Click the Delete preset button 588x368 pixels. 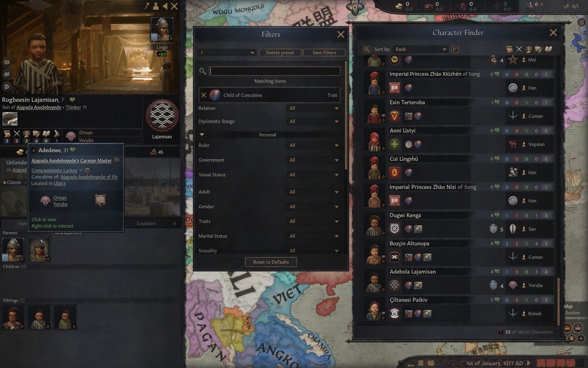[280, 53]
